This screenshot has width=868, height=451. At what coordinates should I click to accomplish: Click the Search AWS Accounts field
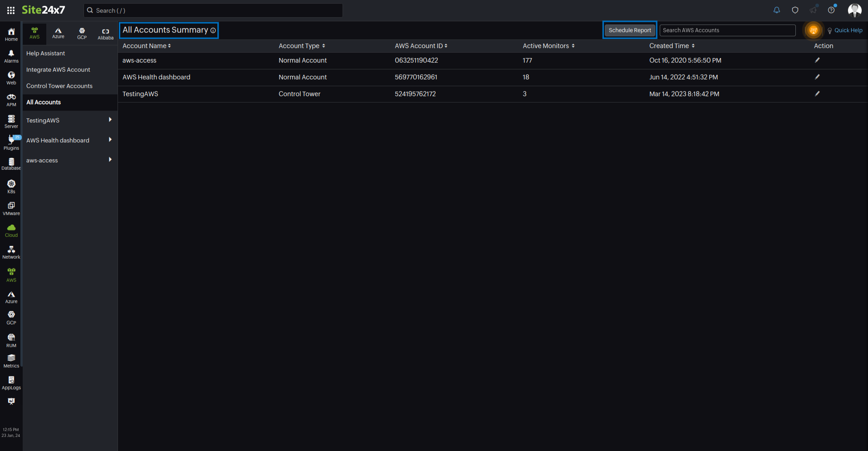click(x=727, y=30)
